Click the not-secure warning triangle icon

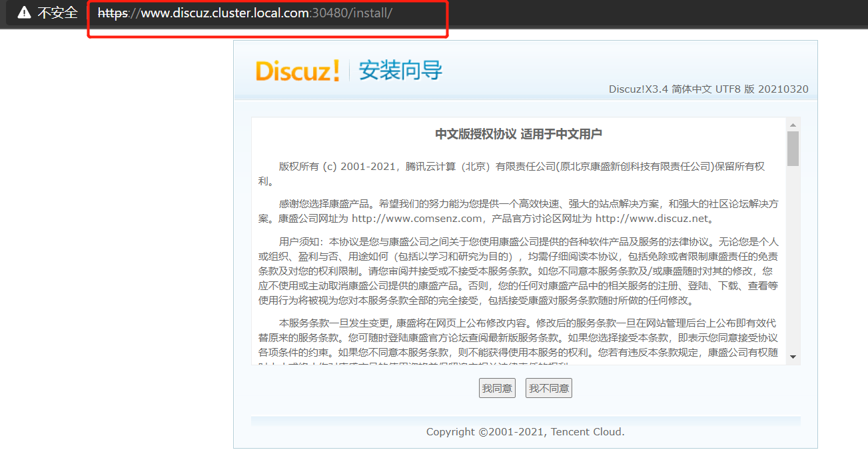[24, 13]
